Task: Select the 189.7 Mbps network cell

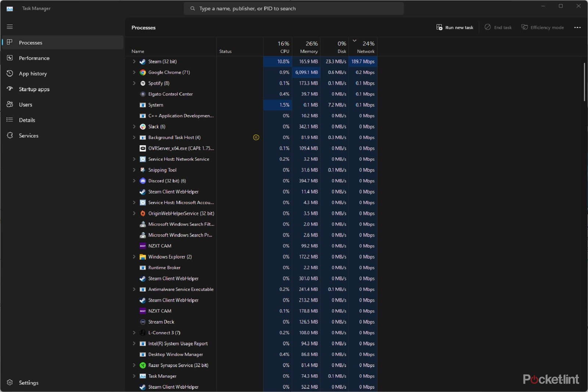Action: (363, 61)
